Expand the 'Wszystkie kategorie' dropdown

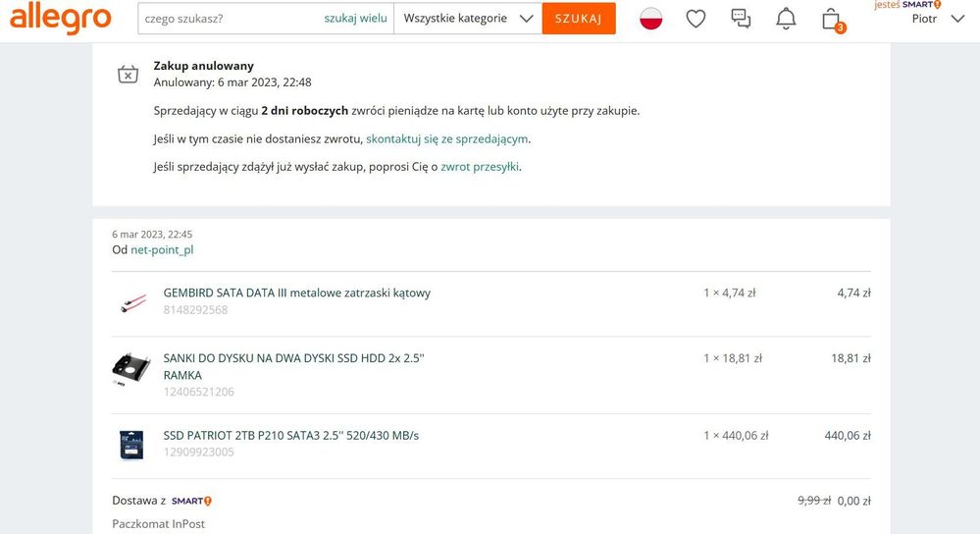tap(468, 19)
